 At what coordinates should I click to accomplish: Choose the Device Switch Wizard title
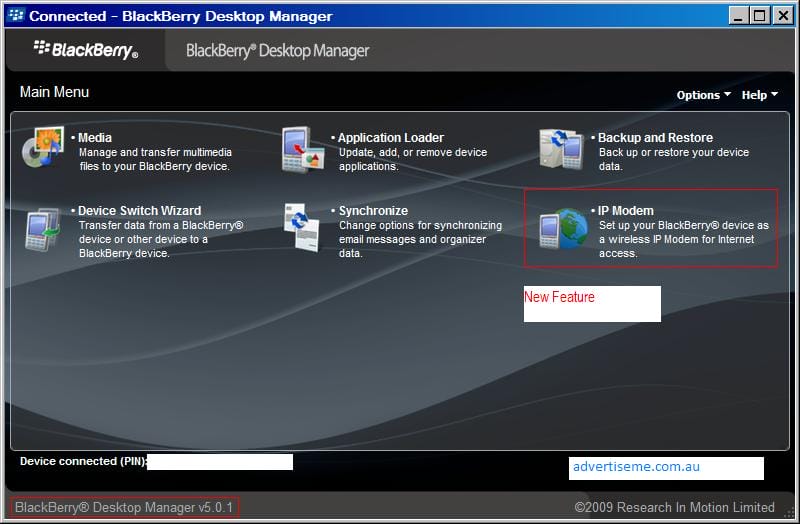pos(139,211)
